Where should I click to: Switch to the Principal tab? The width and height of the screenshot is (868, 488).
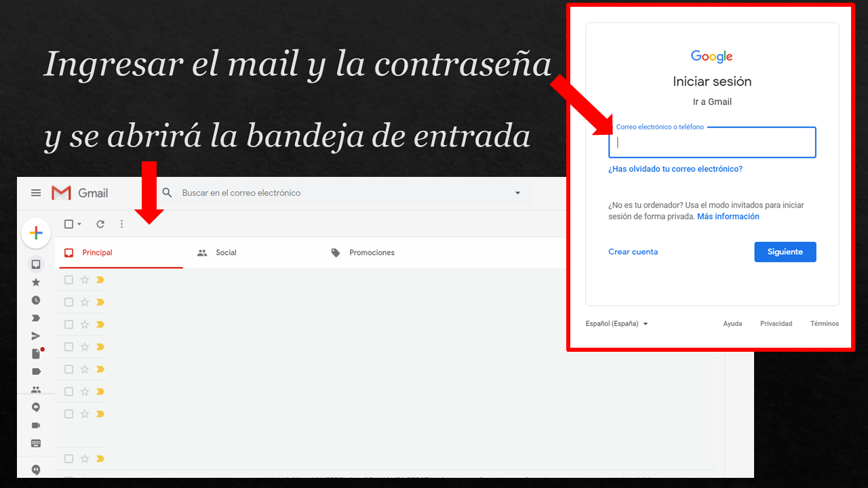point(119,253)
